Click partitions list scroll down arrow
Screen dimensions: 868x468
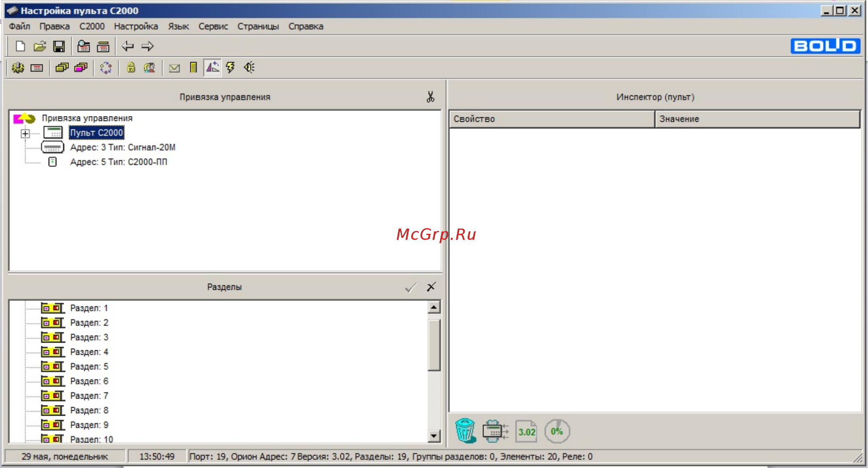click(x=434, y=435)
